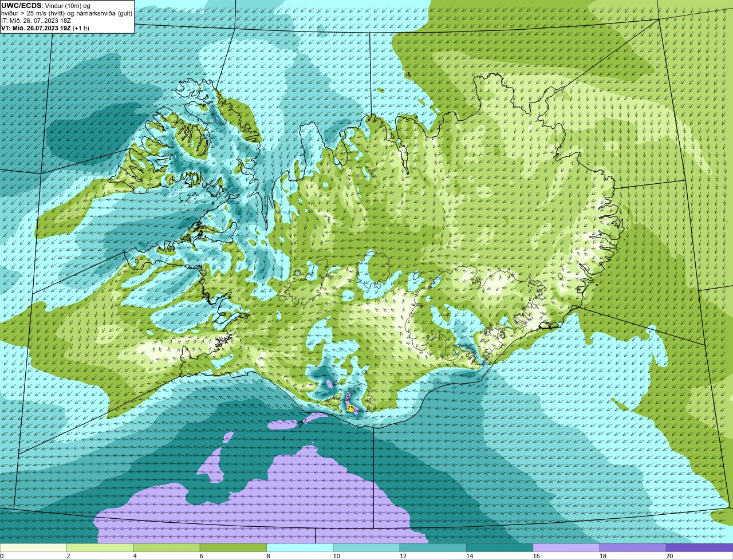Click the title line 'UWC/ECDS: Vindur (10m) og'
The image size is (733, 560).
(x=46, y=6)
